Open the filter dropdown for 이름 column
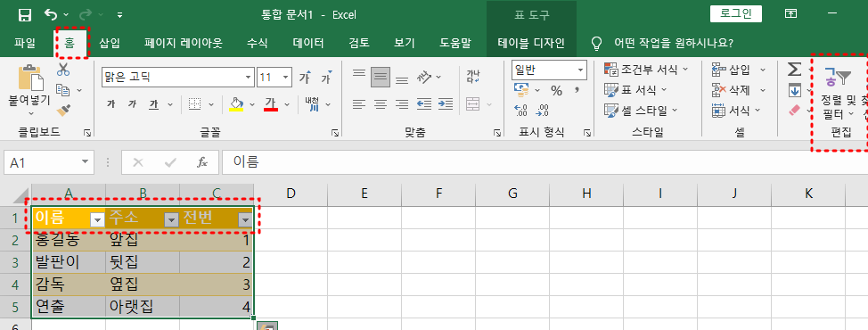This screenshot has height=330, width=868. pos(97,220)
